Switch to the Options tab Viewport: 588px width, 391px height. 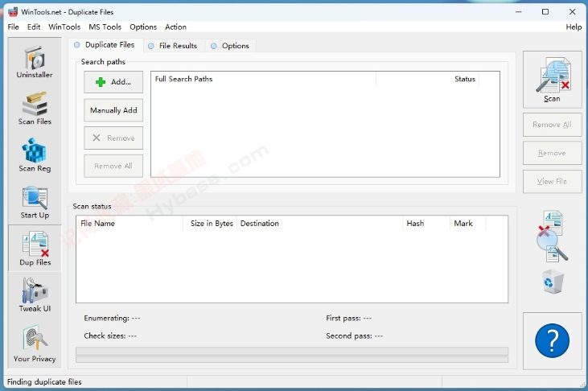coord(231,46)
